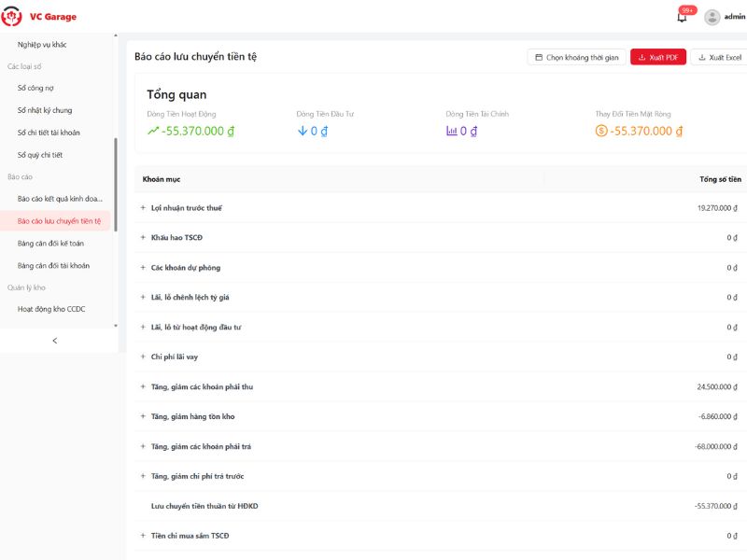Open Sổ công nợ in the sidebar
Screen dimensions: 747x560
point(36,88)
